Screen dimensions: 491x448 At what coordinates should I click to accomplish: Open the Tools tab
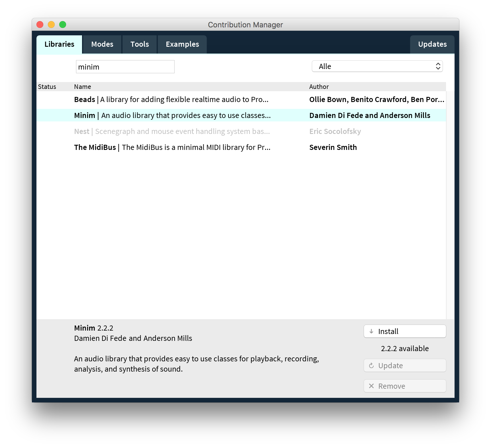coord(140,44)
